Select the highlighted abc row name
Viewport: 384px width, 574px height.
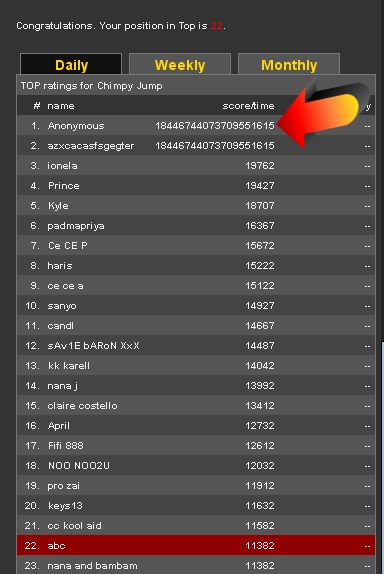pos(56,546)
